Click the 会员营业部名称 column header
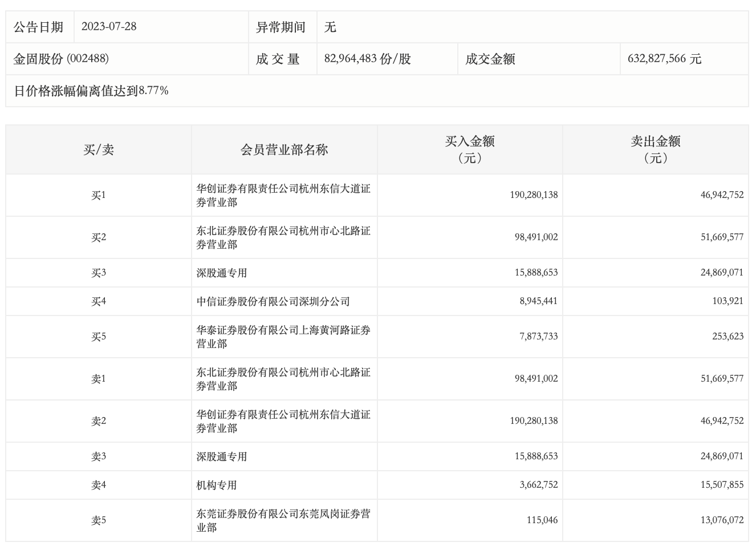756x550 pixels. coord(284,149)
